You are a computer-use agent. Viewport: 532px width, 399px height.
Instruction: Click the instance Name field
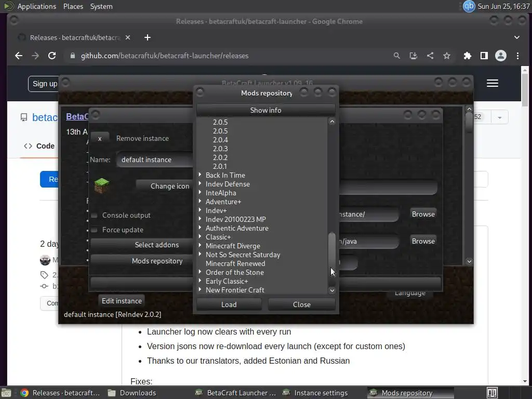(x=155, y=160)
